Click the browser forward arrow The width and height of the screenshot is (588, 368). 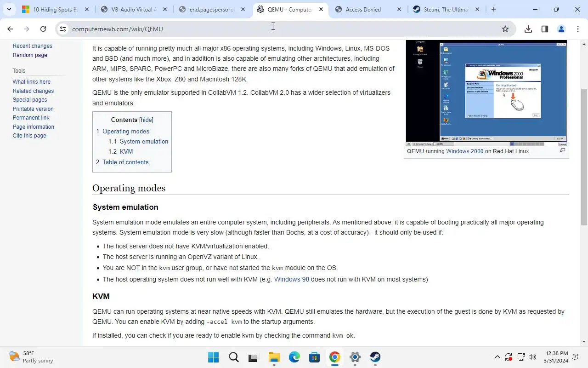(x=27, y=29)
